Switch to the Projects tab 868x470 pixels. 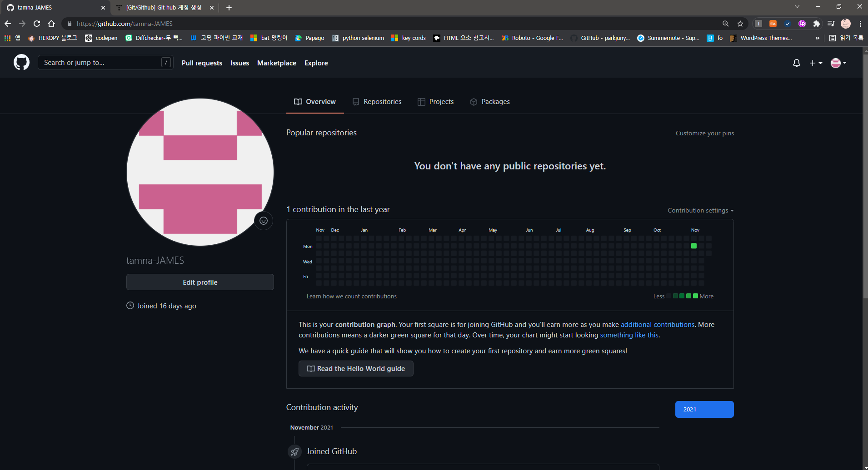tap(436, 102)
